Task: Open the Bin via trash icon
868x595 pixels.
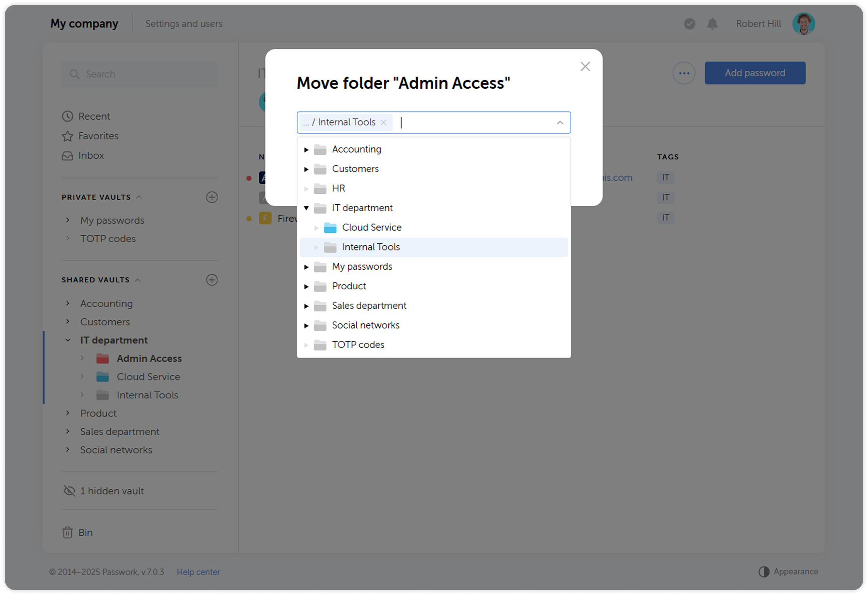Action: pyautogui.click(x=68, y=532)
